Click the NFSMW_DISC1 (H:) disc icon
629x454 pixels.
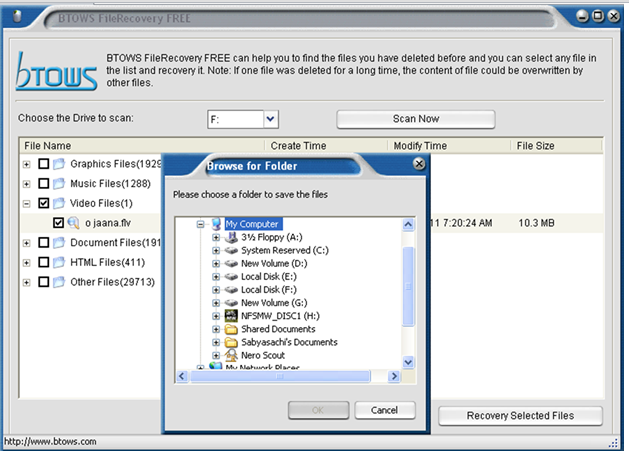[231, 316]
